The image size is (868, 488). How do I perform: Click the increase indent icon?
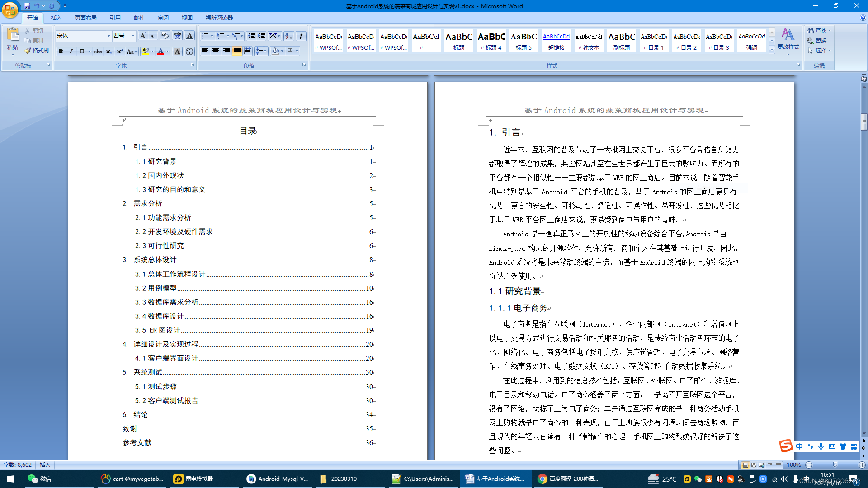click(x=262, y=36)
